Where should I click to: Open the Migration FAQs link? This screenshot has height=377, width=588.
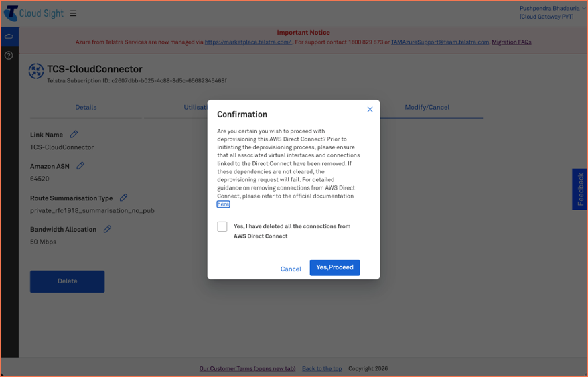click(x=512, y=42)
